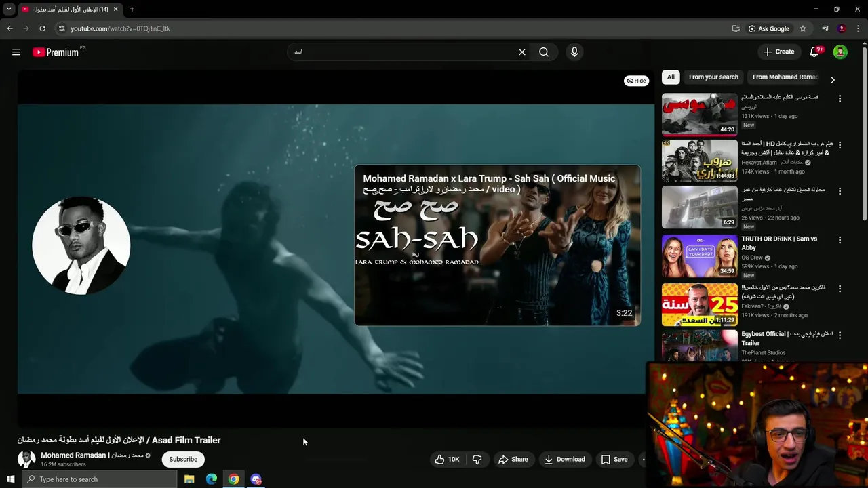Open YouTube notifications bell
The image size is (868, 488).
click(815, 52)
